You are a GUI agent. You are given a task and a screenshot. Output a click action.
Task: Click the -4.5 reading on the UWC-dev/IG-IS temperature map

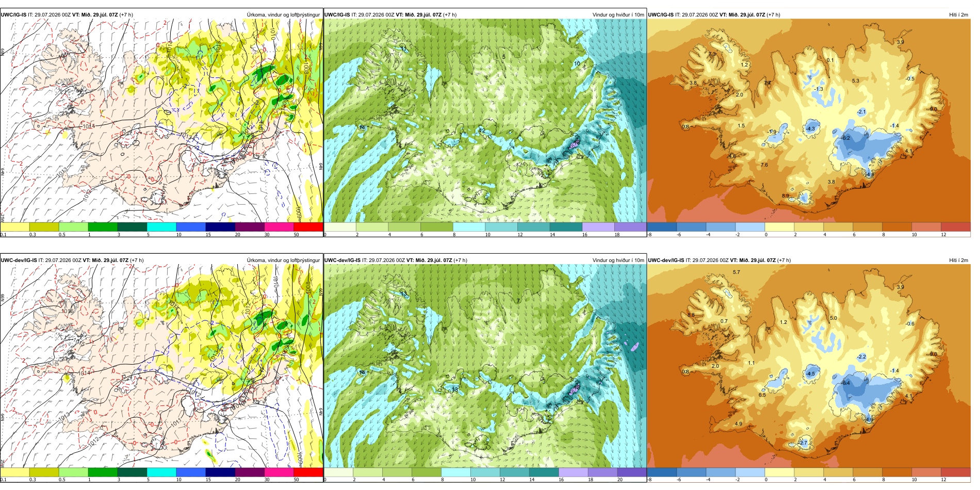[x=810, y=374]
